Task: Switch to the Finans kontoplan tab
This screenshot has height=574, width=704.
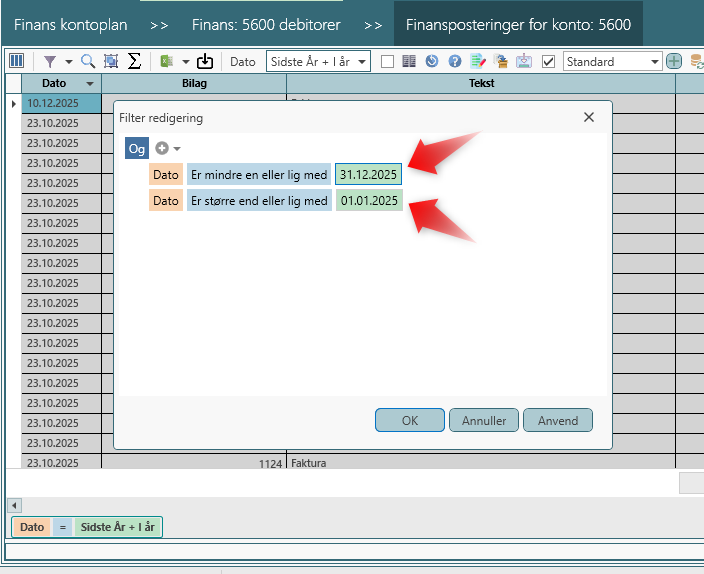Action: (x=69, y=24)
